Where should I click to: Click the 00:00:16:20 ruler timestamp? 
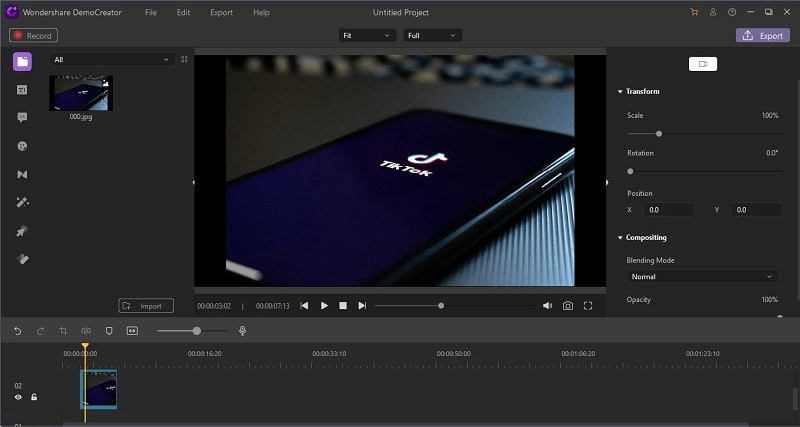pos(205,354)
